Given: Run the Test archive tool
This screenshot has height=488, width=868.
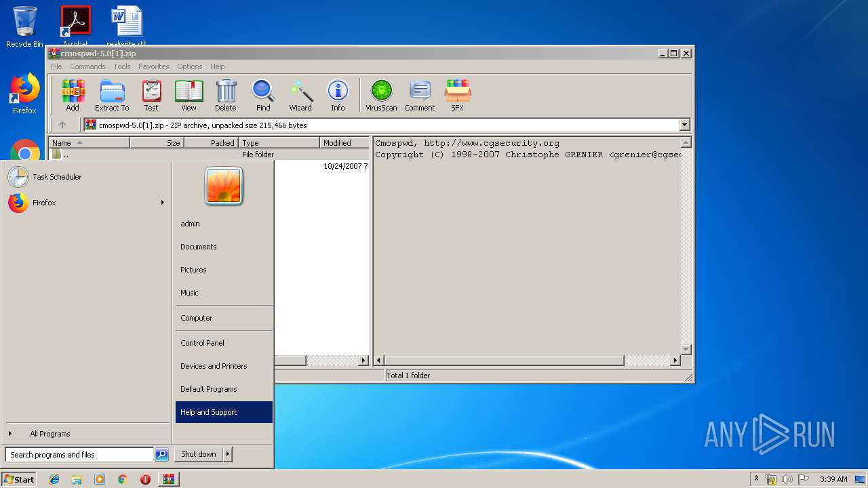Looking at the screenshot, I should coord(151,95).
